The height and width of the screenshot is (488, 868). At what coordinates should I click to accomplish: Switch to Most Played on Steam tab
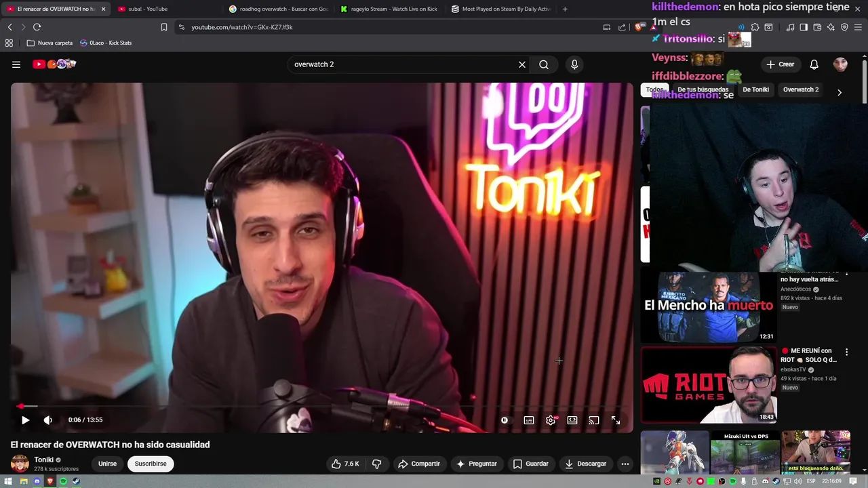pos(500,9)
